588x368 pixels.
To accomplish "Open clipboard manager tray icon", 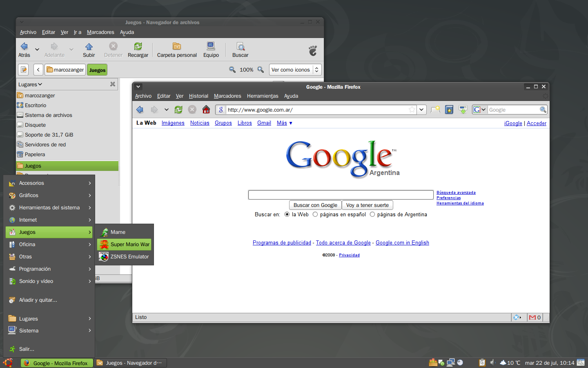I will (482, 362).
